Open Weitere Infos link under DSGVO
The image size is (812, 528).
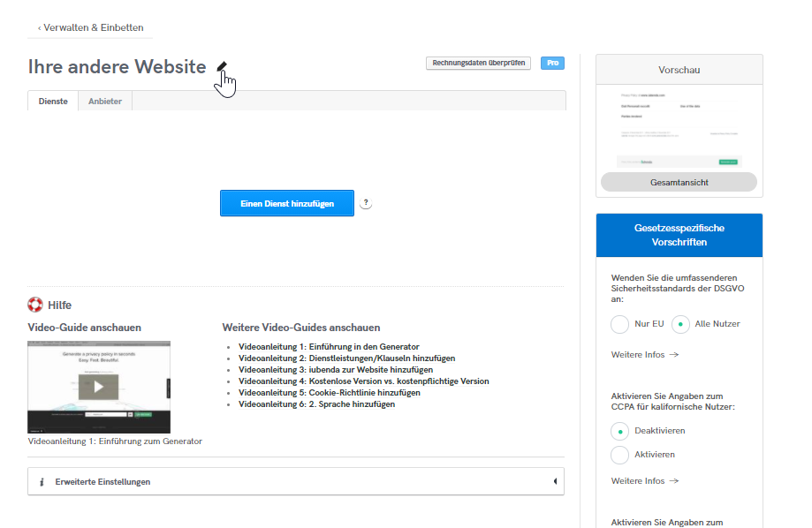(644, 355)
